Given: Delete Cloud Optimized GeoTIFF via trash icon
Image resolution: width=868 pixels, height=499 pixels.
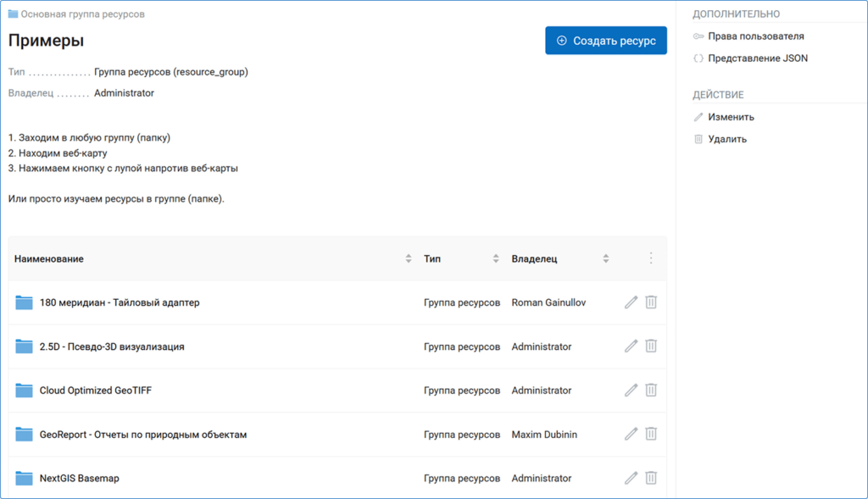Looking at the screenshot, I should [x=651, y=390].
